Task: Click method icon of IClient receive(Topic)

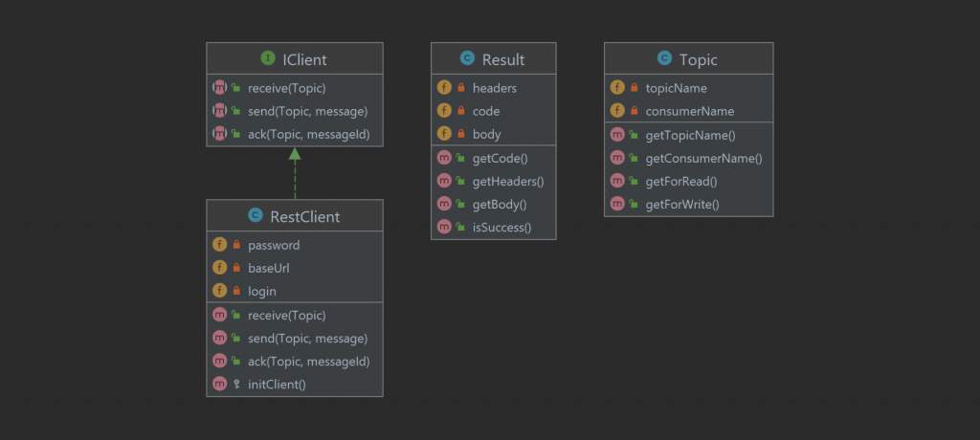Action: [219, 88]
